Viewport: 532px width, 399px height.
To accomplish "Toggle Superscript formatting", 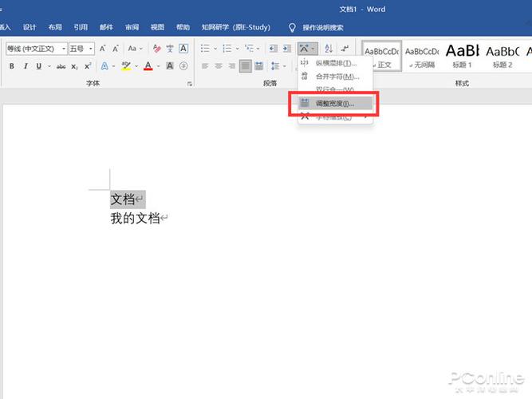I will 88,66.
